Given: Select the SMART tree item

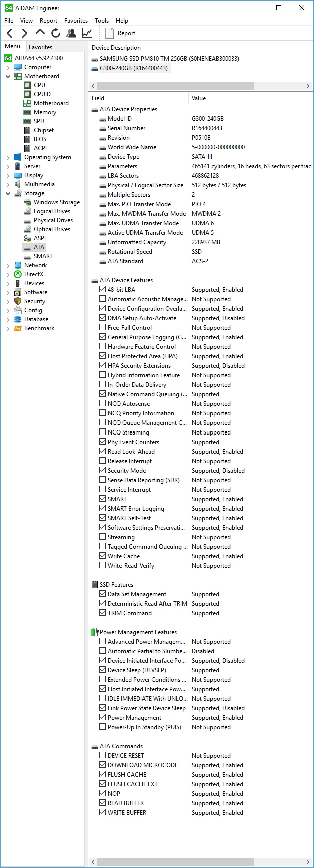Looking at the screenshot, I should (x=43, y=256).
